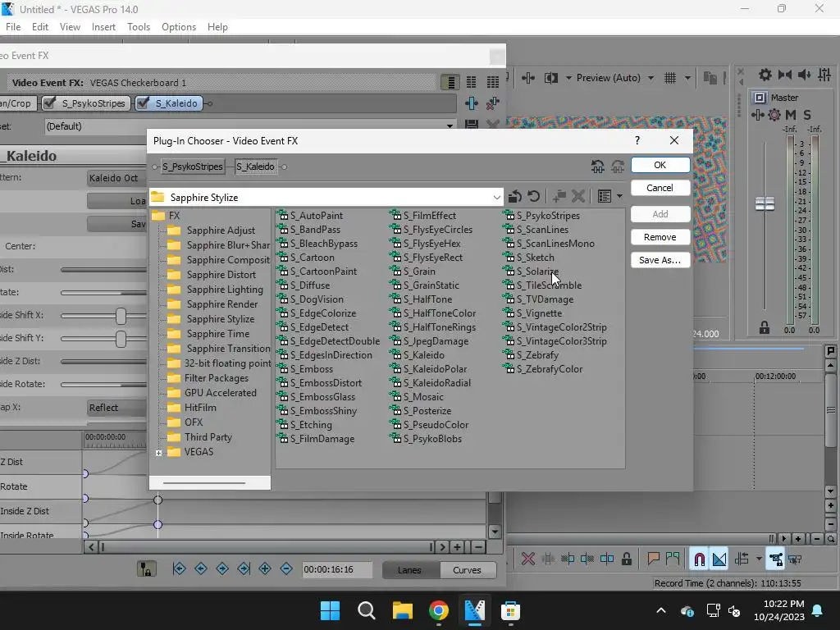The width and height of the screenshot is (840, 630).
Task: Switch keyframe view to Curves
Action: tap(467, 570)
